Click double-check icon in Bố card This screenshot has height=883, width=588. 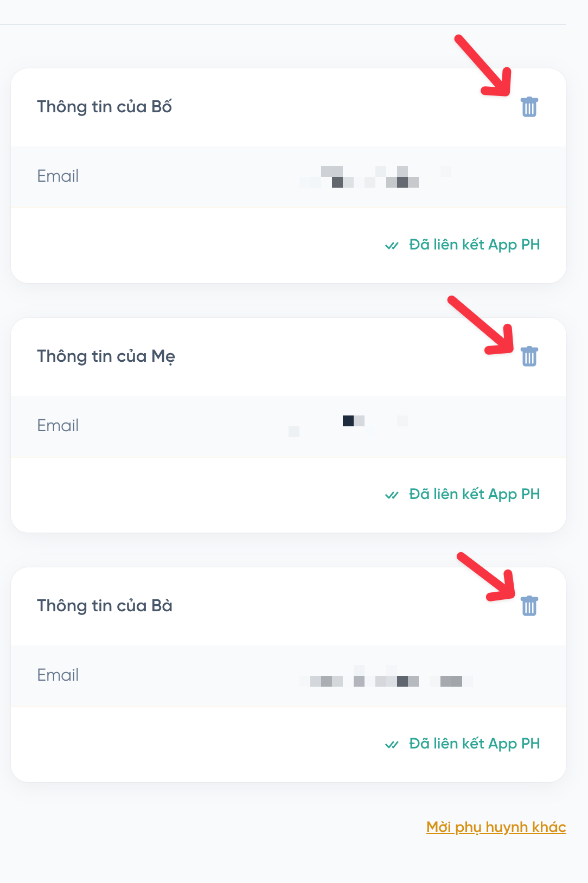point(392,246)
